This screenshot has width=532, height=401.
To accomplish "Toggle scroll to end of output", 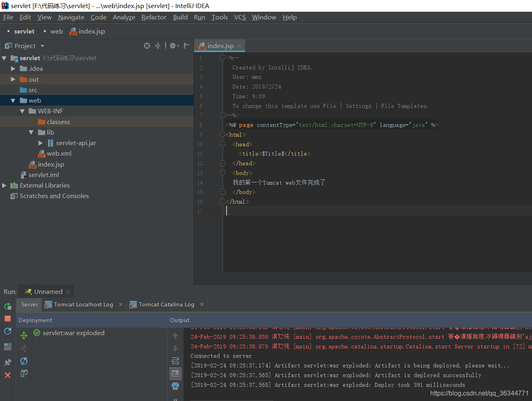I will (175, 373).
